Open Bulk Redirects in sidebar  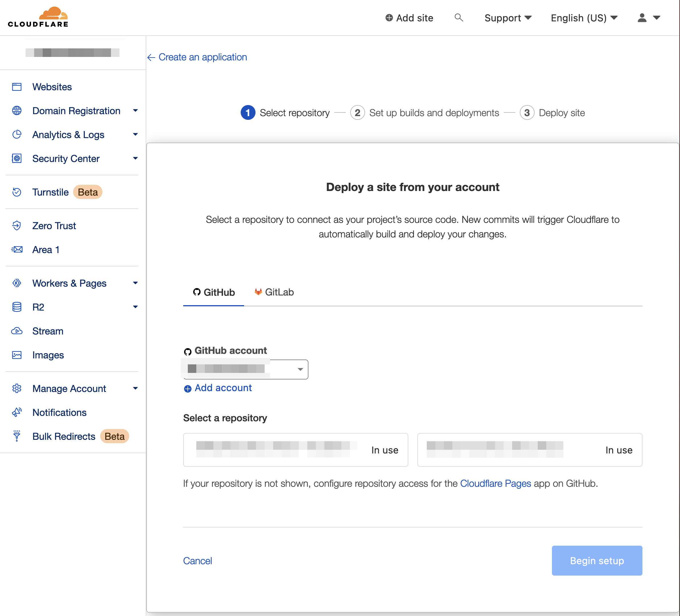(x=64, y=436)
